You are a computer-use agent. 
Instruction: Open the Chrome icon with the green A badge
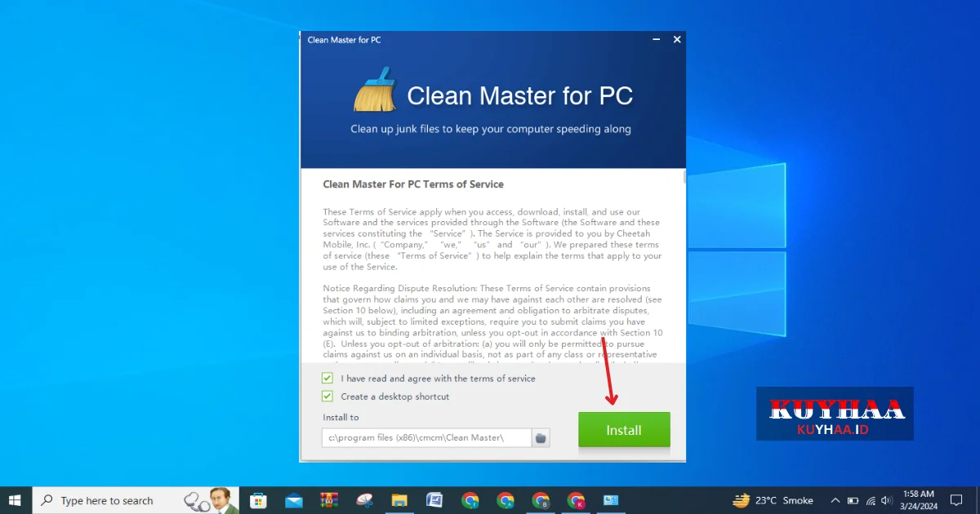point(506,500)
